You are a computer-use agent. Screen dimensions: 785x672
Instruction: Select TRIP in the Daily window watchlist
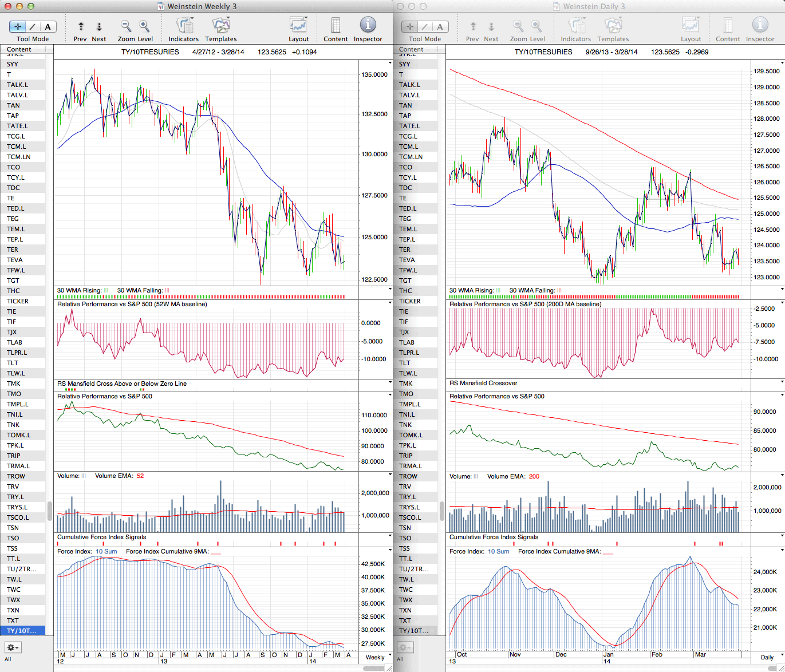coord(406,456)
